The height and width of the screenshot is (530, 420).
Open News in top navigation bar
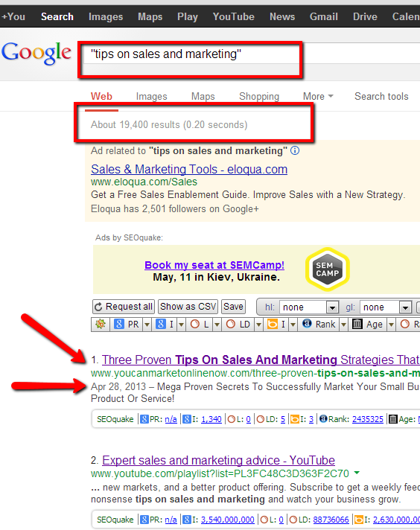(282, 16)
